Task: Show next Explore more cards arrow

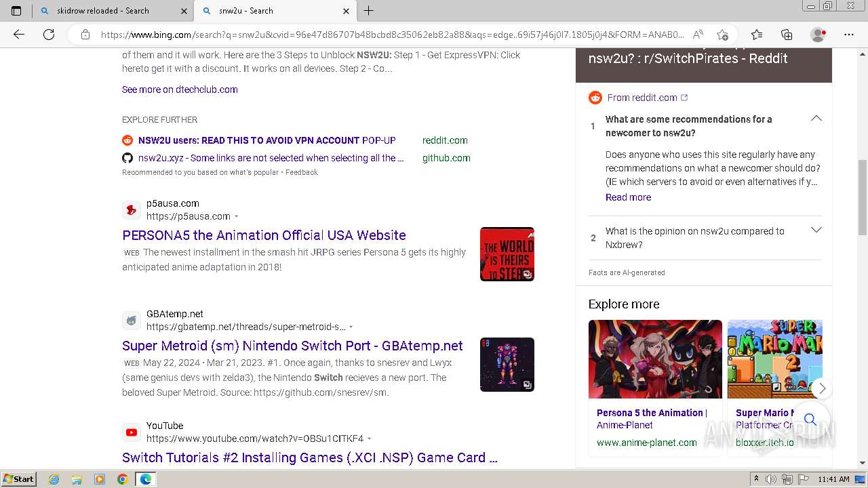Action: click(822, 388)
